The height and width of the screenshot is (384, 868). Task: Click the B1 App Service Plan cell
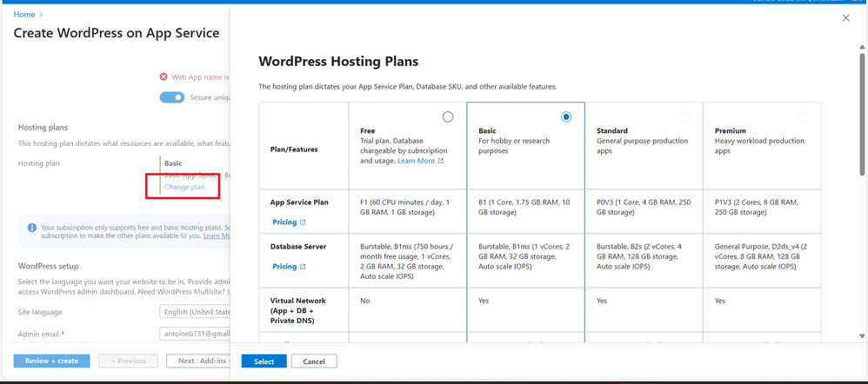click(526, 211)
